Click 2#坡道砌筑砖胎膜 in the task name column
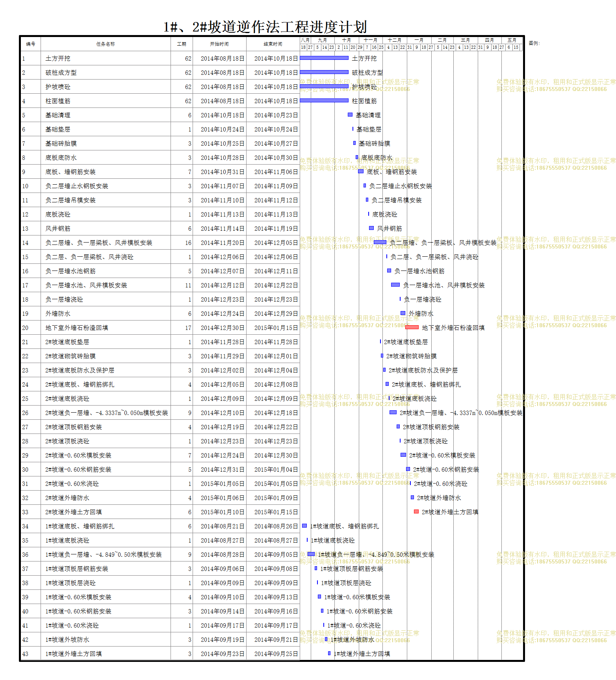 (x=71, y=356)
